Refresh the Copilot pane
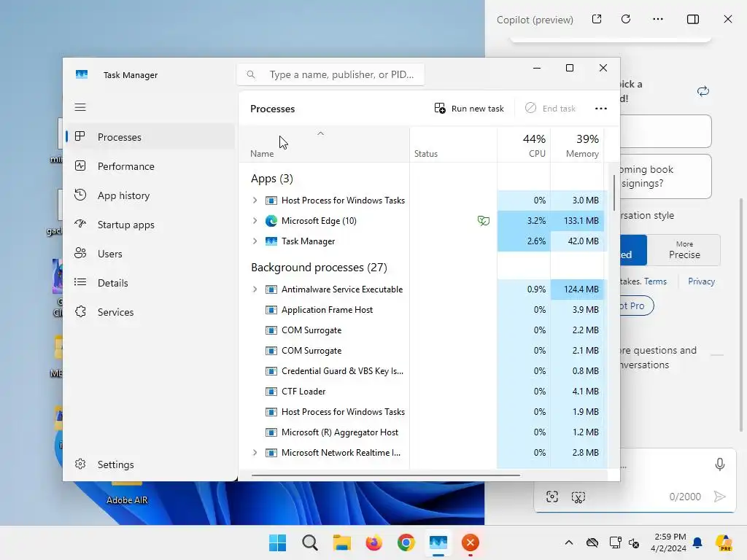Image resolution: width=747 pixels, height=560 pixels. [x=626, y=19]
